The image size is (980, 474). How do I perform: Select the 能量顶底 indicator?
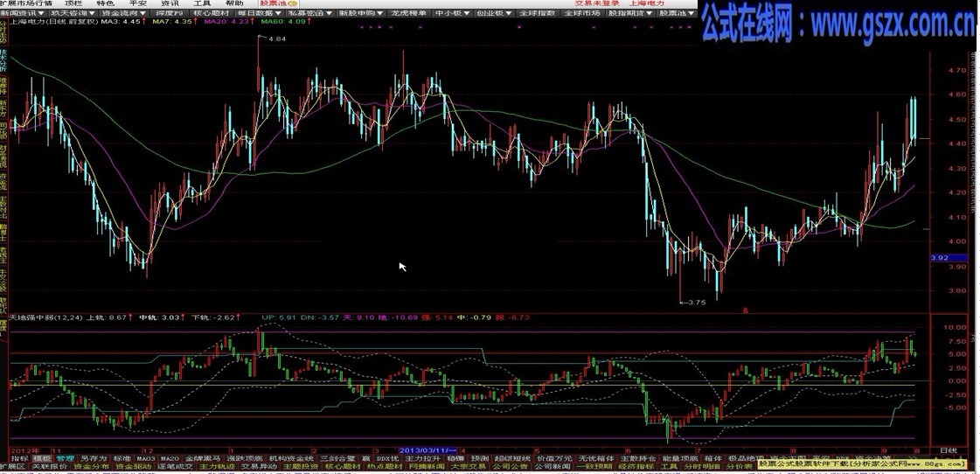click(x=680, y=458)
